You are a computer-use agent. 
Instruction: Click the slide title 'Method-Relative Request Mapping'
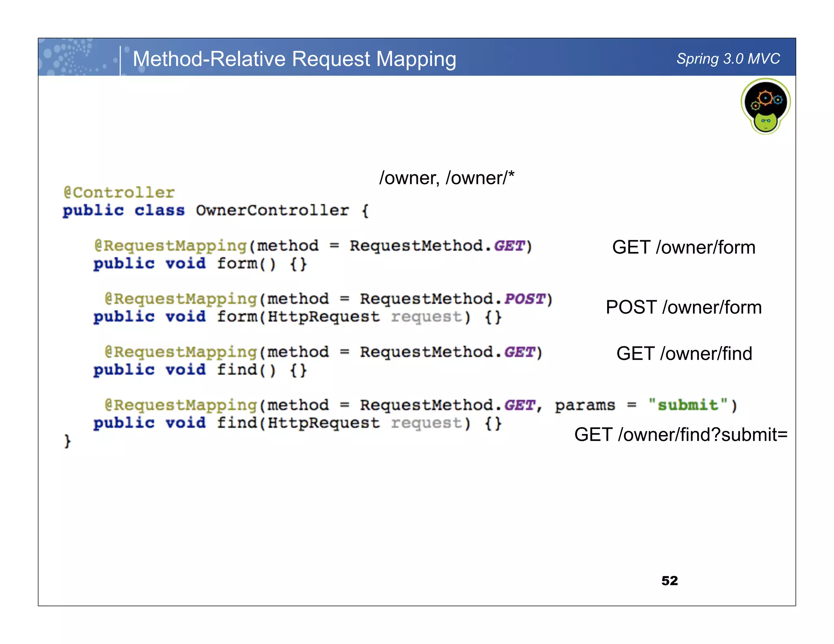294,59
